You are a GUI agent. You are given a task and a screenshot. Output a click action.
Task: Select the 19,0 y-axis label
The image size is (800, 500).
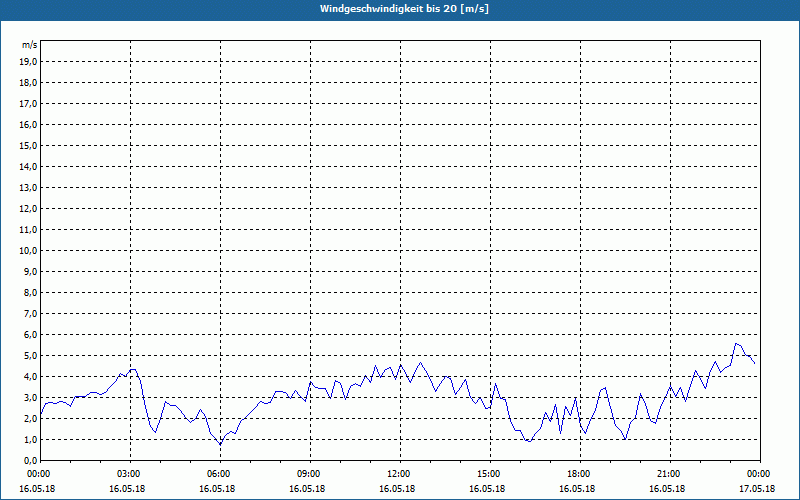click(28, 61)
